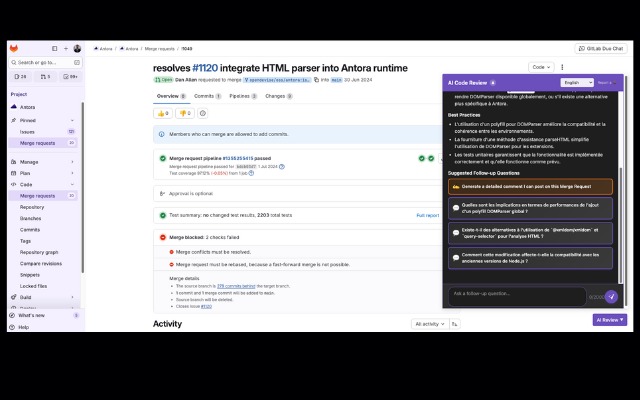Ask about polyfill DOMParser performance implications
The height and width of the screenshot is (400, 640).
(x=530, y=208)
